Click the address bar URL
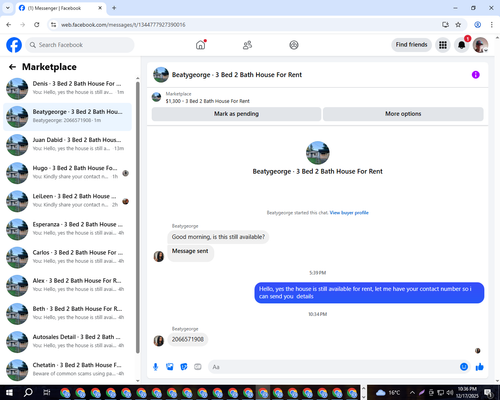 tap(123, 25)
